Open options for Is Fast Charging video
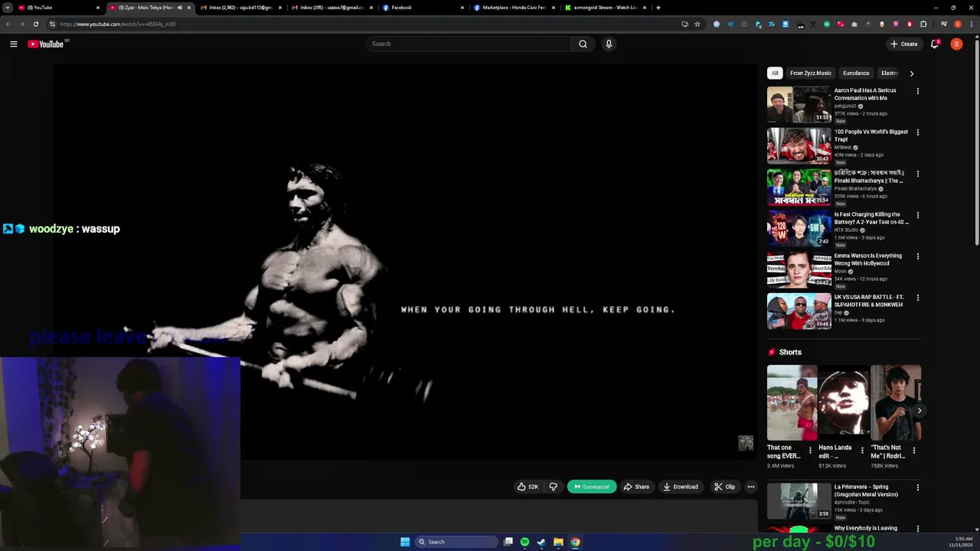980x551 pixels. [x=918, y=215]
